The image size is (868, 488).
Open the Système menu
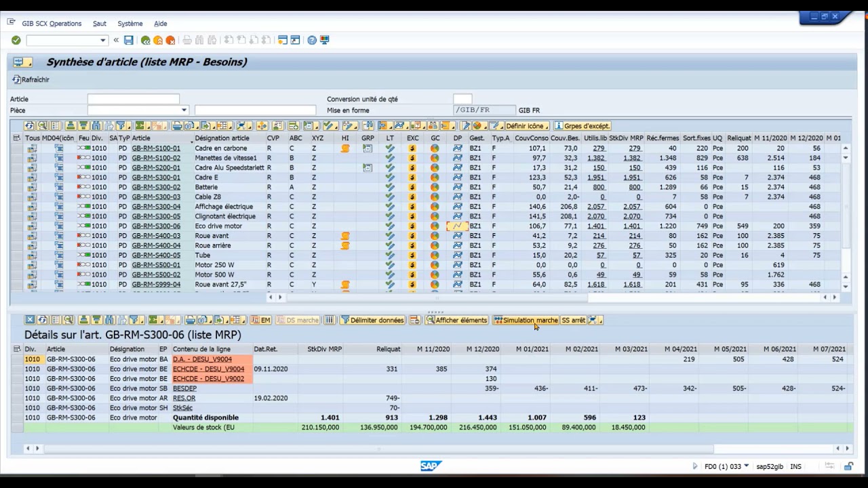pyautogui.click(x=130, y=24)
